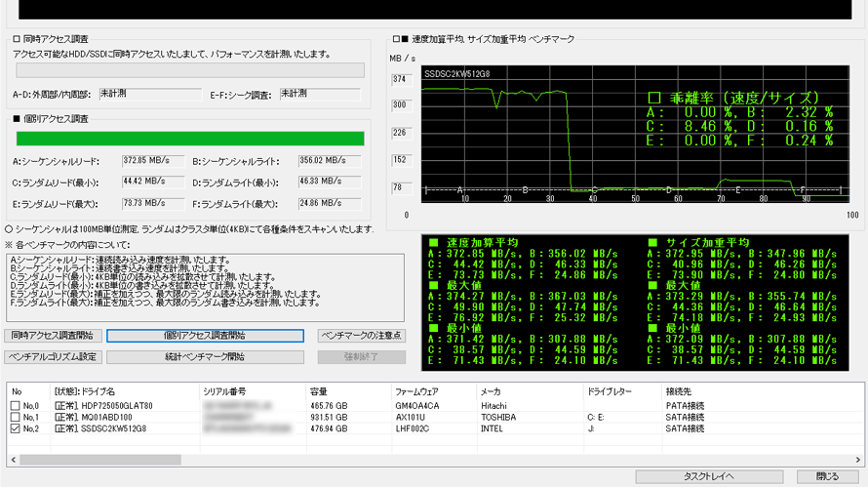The height and width of the screenshot is (488, 868).
Task: Send the window to タスクトレイへ
Action: tap(708, 476)
